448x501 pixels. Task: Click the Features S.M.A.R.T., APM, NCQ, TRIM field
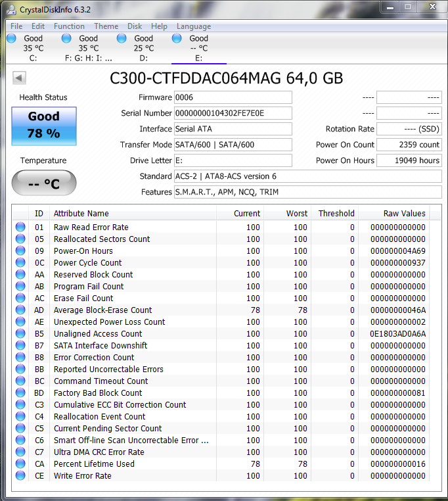point(308,192)
